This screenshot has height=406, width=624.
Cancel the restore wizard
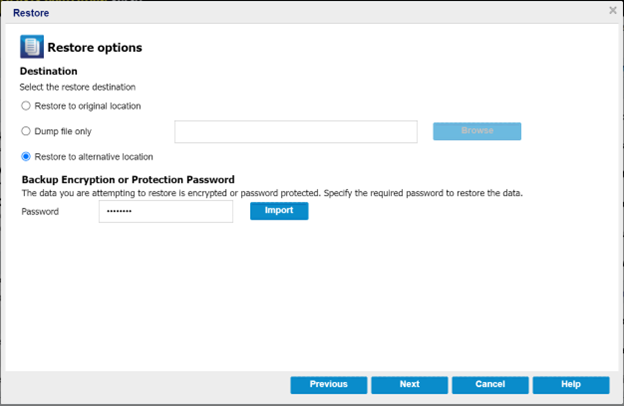click(x=490, y=384)
